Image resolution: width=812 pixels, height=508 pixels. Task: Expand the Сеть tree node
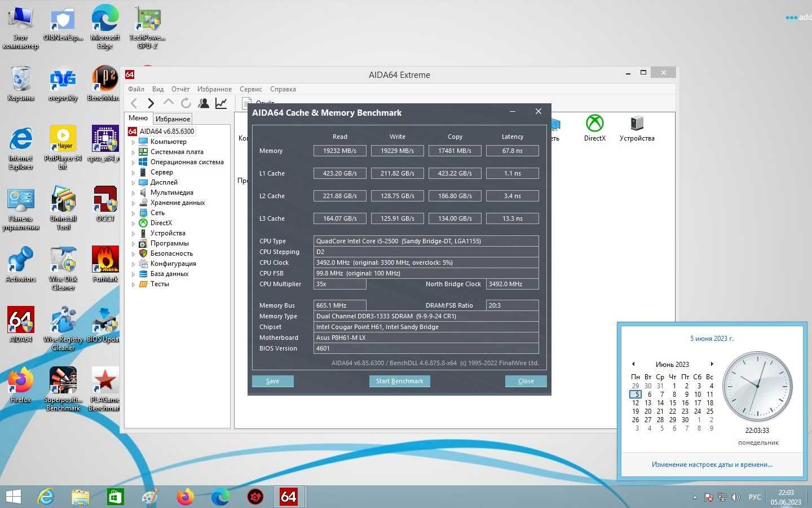coord(134,213)
